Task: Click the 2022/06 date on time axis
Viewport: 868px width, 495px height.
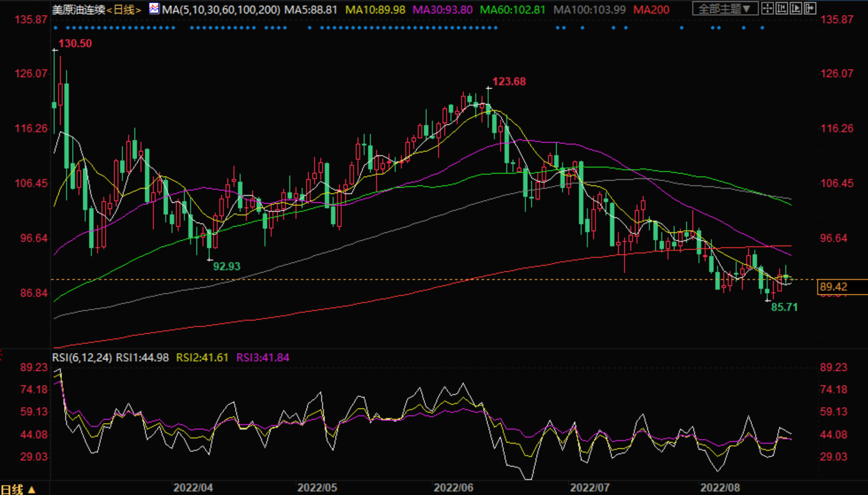Action: (x=453, y=488)
